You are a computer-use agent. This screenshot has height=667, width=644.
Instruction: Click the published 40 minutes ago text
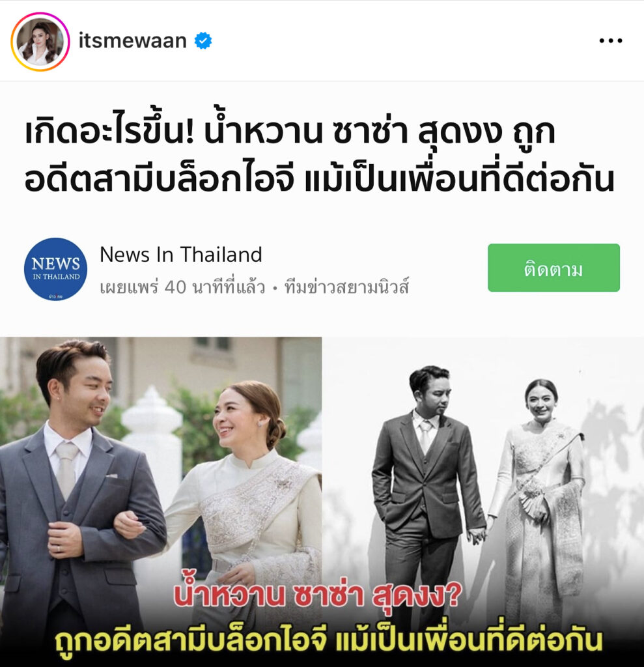point(182,287)
